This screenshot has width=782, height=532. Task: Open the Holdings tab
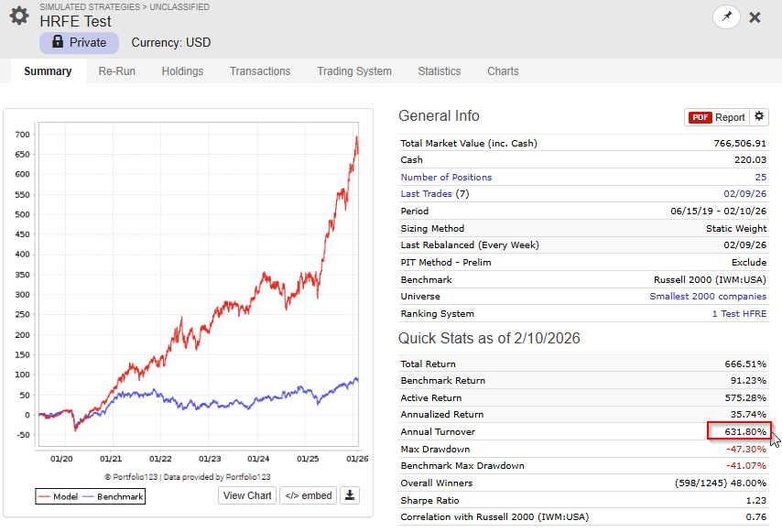182,71
